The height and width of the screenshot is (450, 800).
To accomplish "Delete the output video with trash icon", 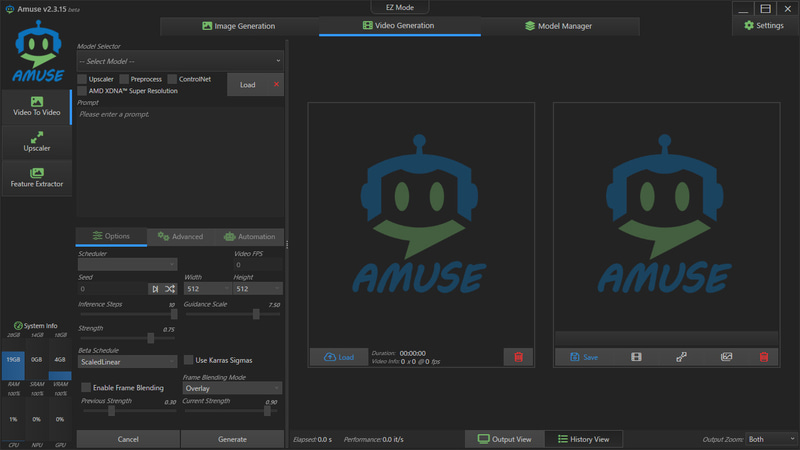I will pos(764,357).
